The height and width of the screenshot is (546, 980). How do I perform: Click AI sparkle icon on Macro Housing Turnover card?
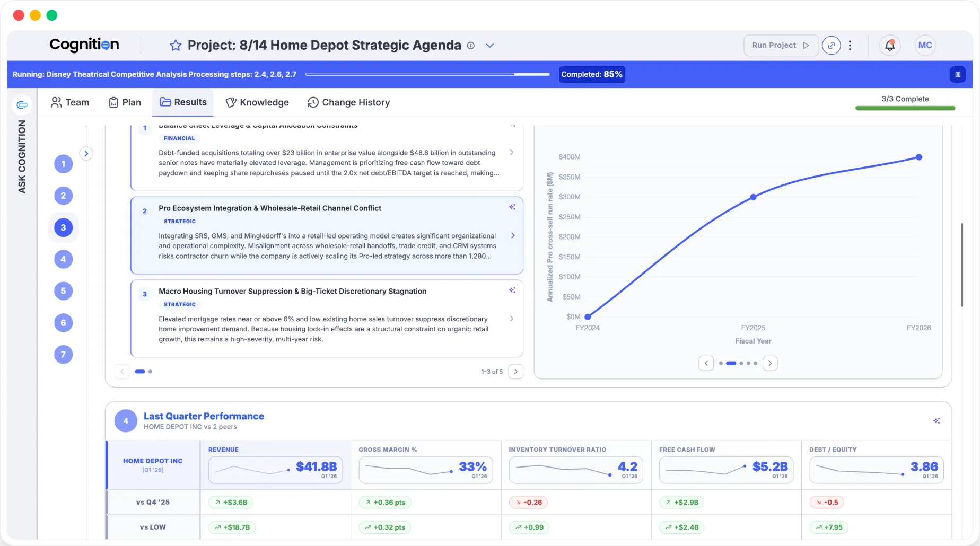(512, 290)
